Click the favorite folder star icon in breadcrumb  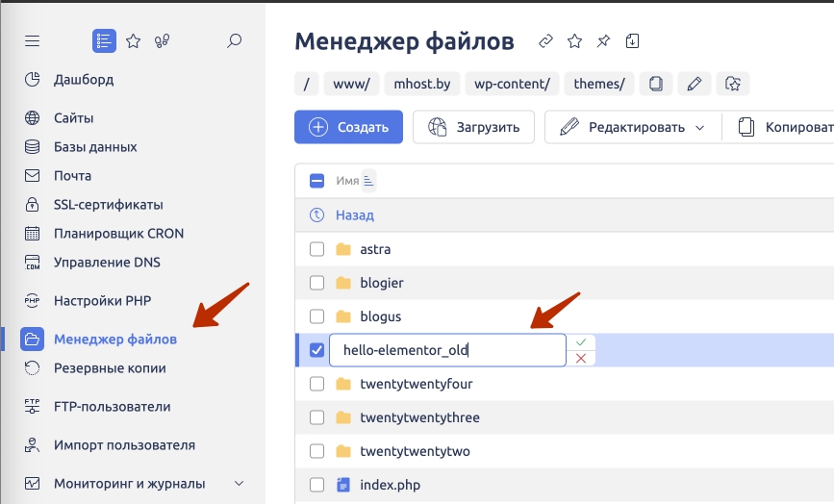pyautogui.click(x=733, y=84)
